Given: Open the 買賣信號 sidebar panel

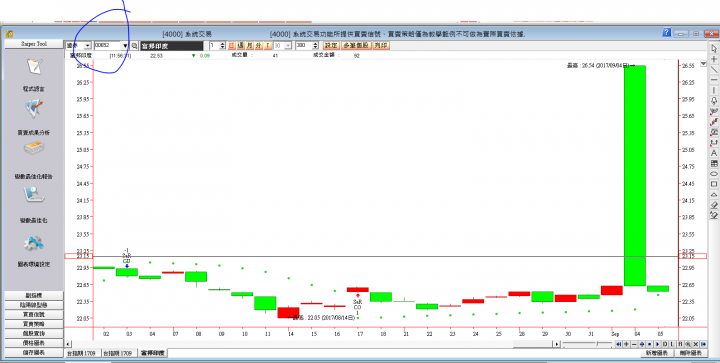Looking at the screenshot, I should 34,315.
